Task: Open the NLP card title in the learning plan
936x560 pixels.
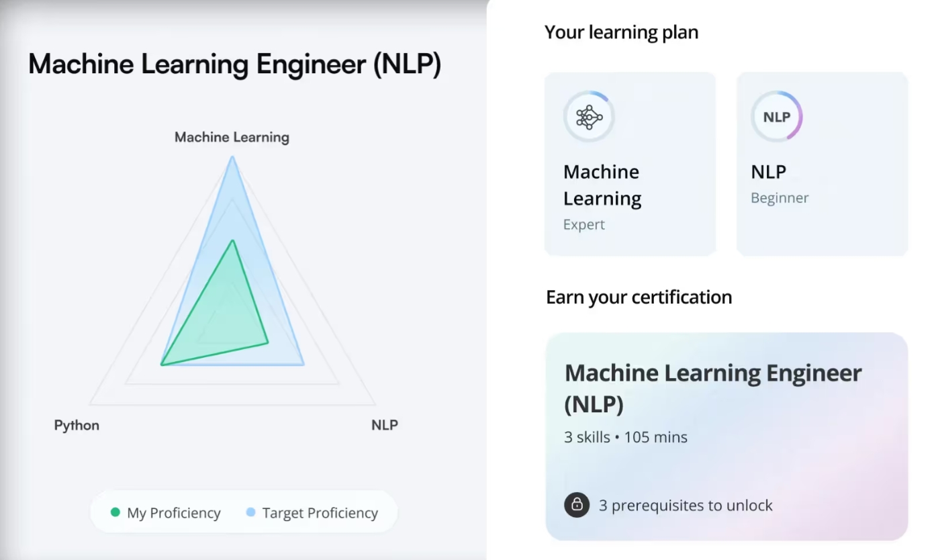Action: [768, 172]
